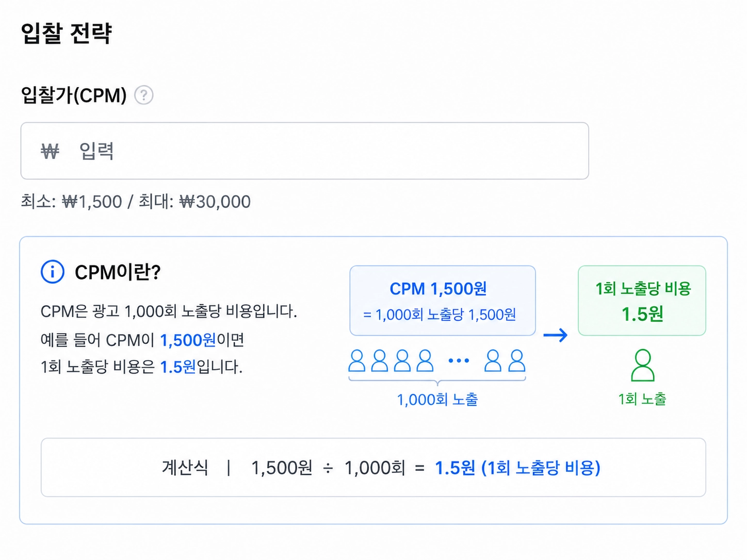
Task: Click the 계산식 formula box
Action: (x=373, y=468)
